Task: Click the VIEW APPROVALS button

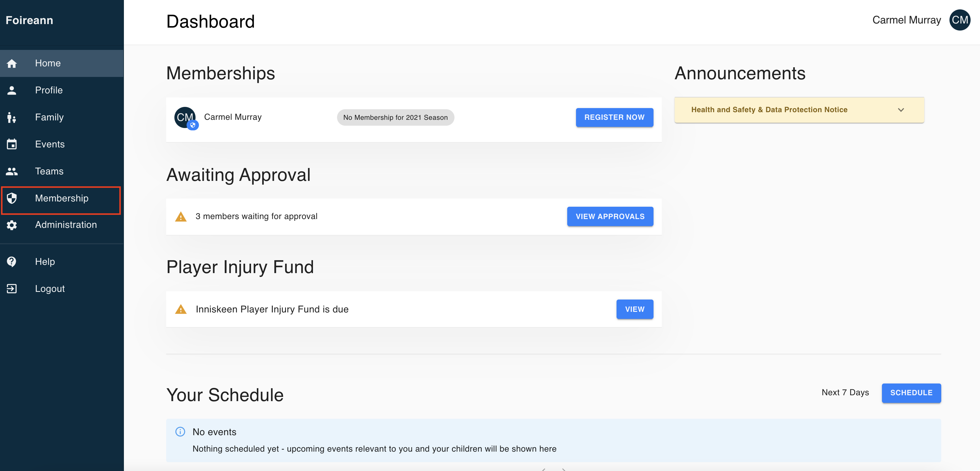Action: click(x=610, y=216)
